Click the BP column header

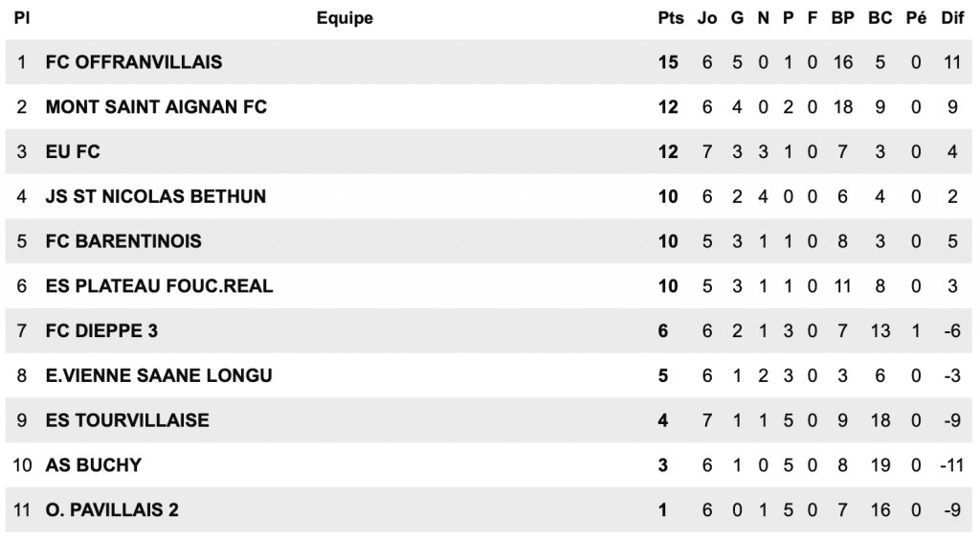pyautogui.click(x=842, y=18)
